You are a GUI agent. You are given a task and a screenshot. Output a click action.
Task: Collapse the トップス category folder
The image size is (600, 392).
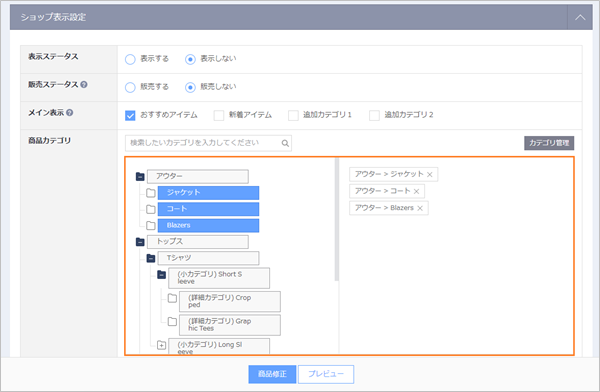tap(140, 242)
